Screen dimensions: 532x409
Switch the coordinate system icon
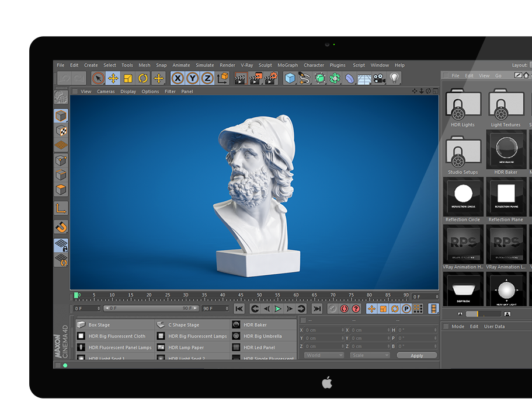pos(222,78)
